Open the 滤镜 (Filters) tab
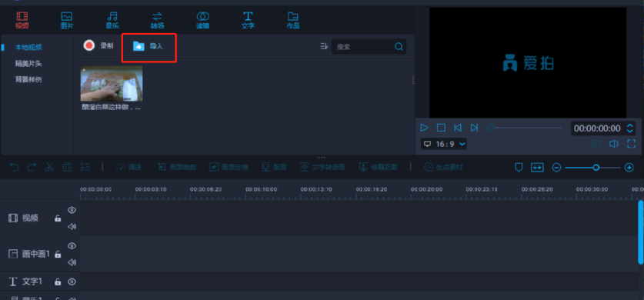Screen dimensions: 644x300 pyautogui.click(x=202, y=20)
